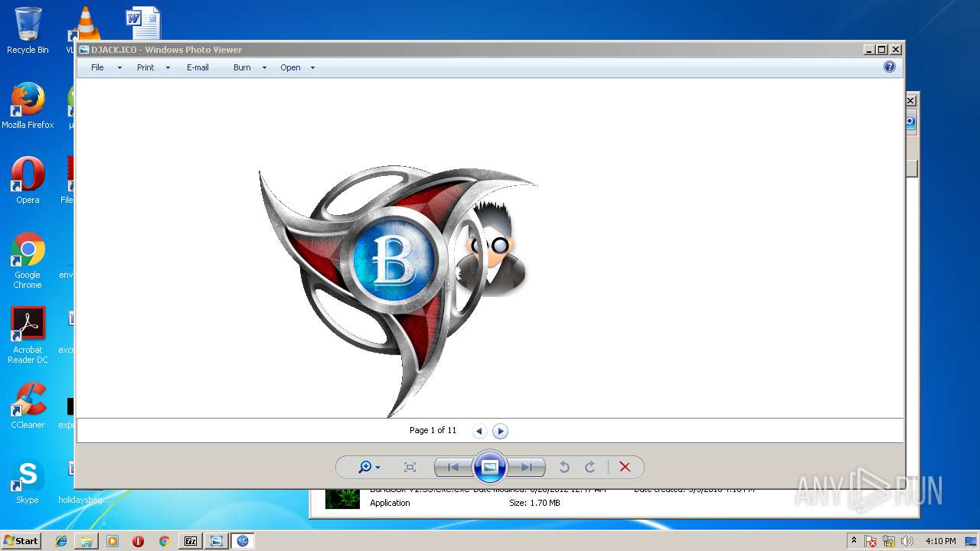Click the Page 1 of 11 label
This screenshot has width=980, height=551.
(433, 430)
